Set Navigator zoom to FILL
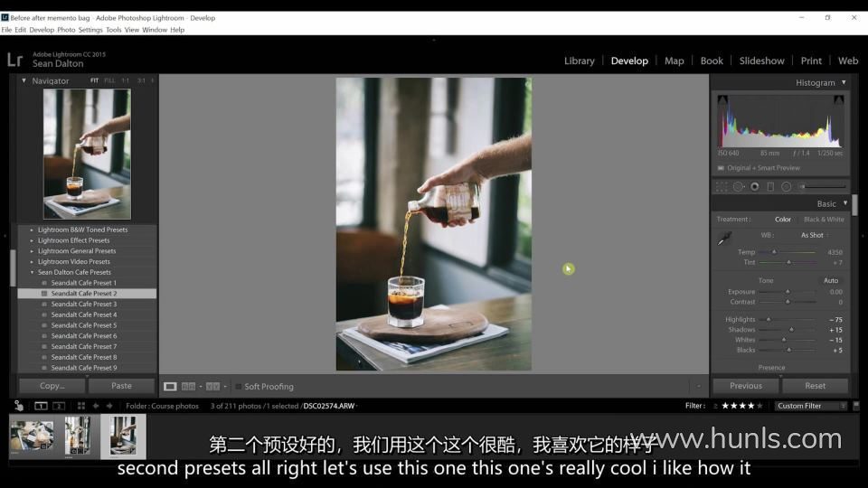Image resolution: width=868 pixels, height=488 pixels. coord(109,80)
